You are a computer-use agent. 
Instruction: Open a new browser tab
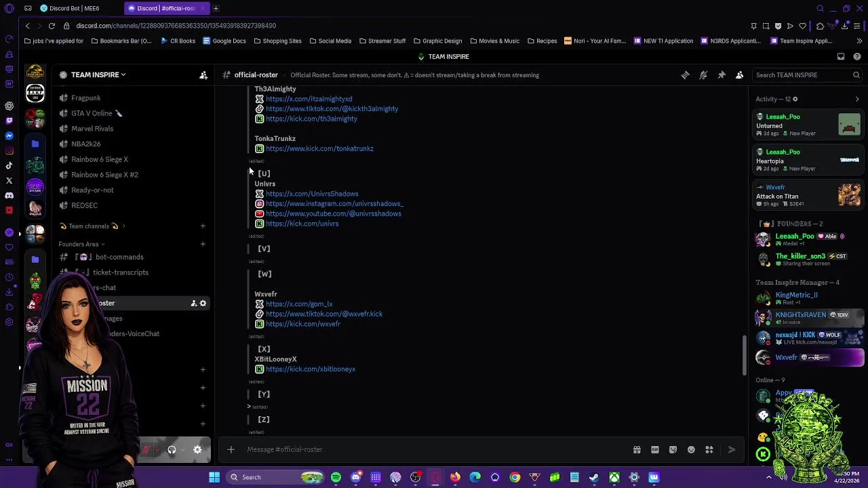pyautogui.click(x=216, y=8)
